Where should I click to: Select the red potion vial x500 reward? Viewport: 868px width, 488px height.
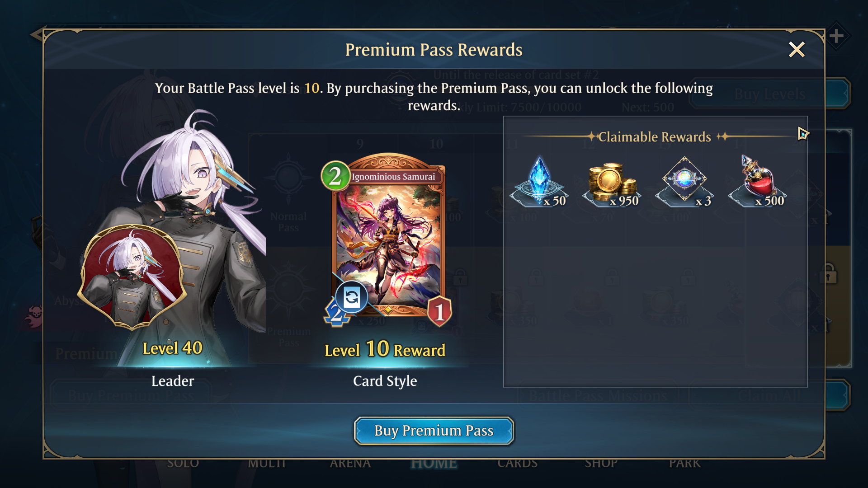757,182
